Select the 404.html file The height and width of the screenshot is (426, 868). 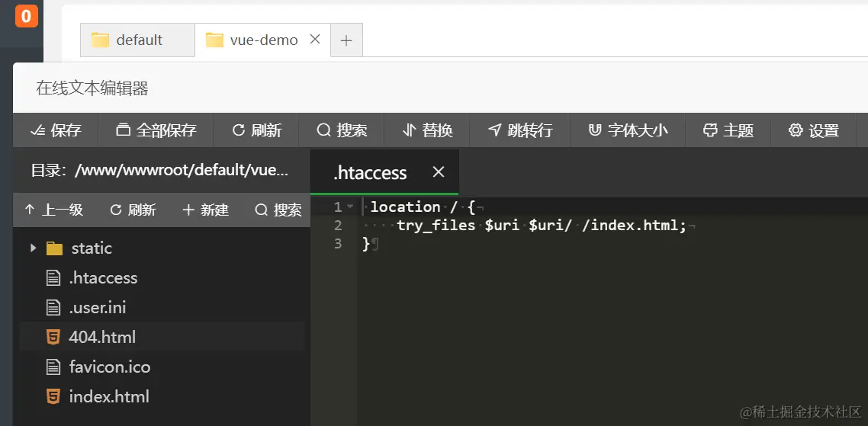pos(101,337)
